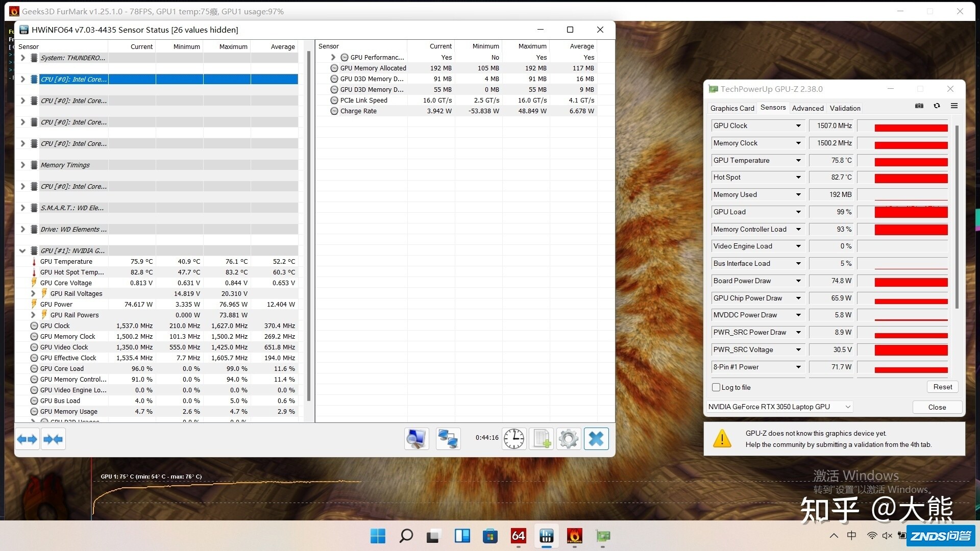Image resolution: width=980 pixels, height=551 pixels.
Task: Click Average column header in right panel
Action: pos(574,46)
